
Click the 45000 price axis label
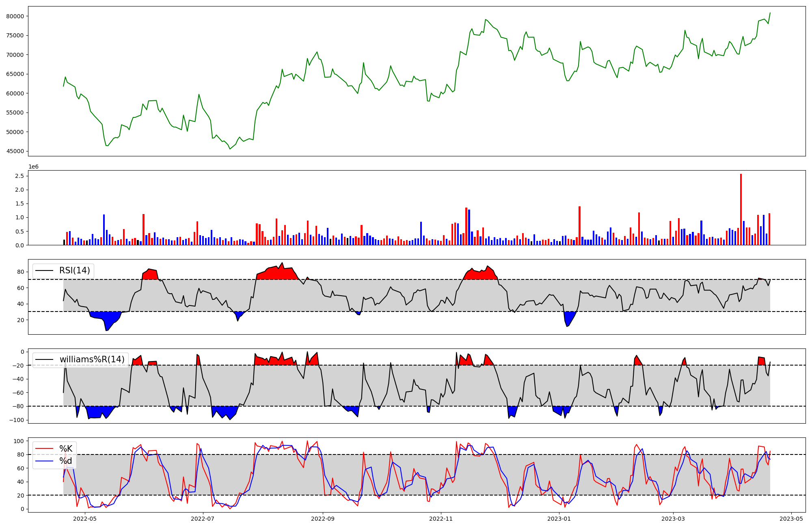tap(15, 151)
